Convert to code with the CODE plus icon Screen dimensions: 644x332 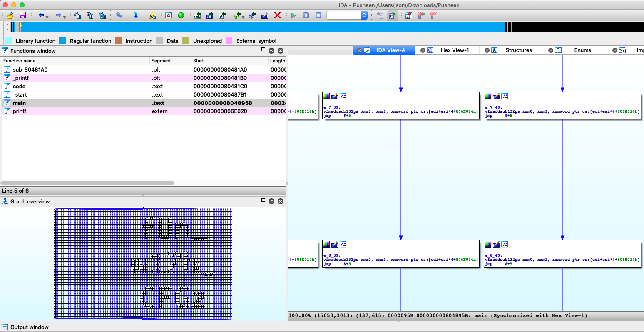pos(197,15)
